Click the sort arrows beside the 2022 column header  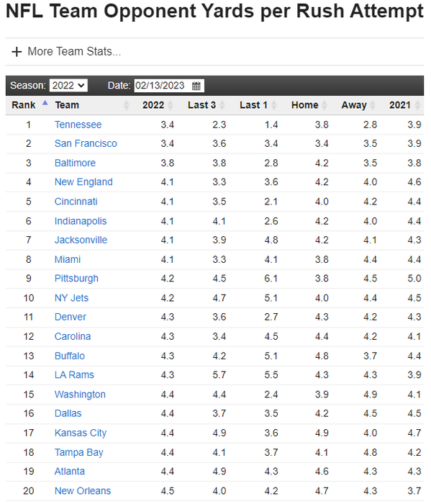pyautogui.click(x=171, y=105)
